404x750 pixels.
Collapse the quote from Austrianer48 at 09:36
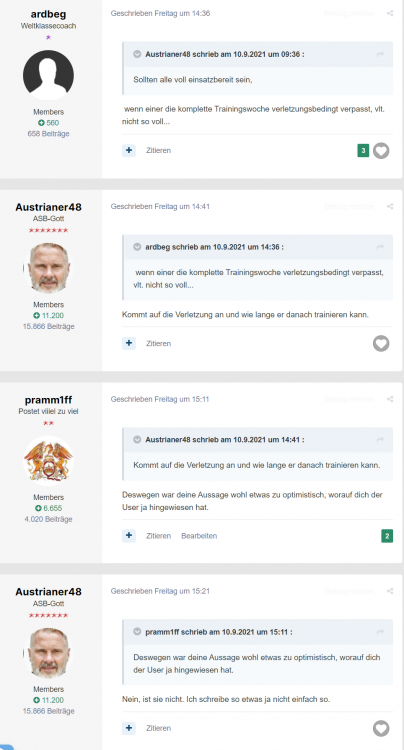137,54
